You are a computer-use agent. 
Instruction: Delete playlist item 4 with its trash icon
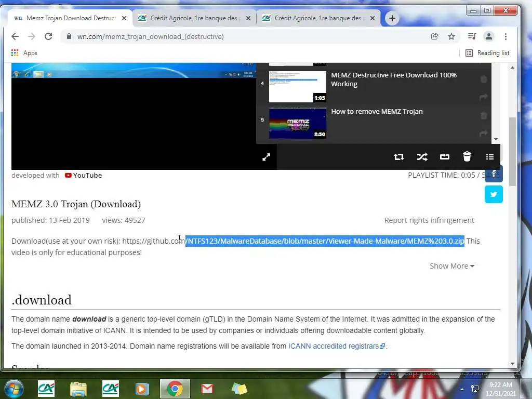tap(484, 79)
